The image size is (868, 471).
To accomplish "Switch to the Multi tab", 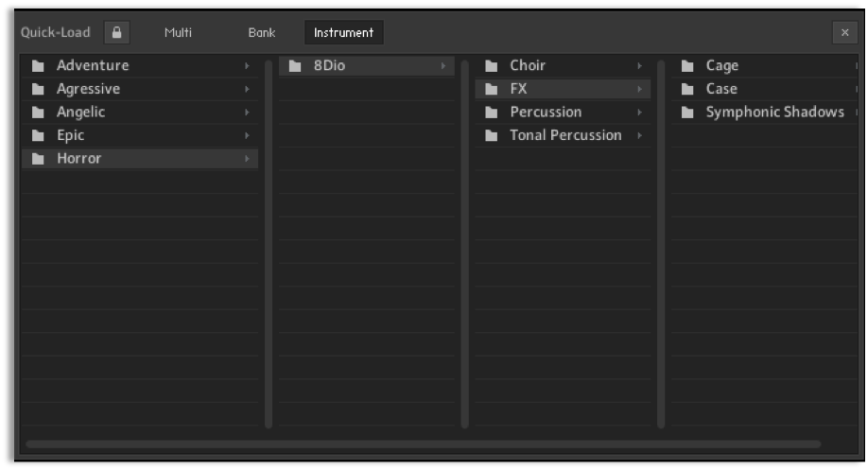I will pos(179,33).
